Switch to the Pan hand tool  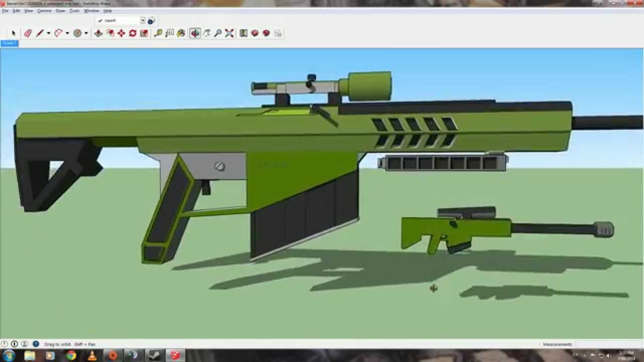tap(207, 33)
